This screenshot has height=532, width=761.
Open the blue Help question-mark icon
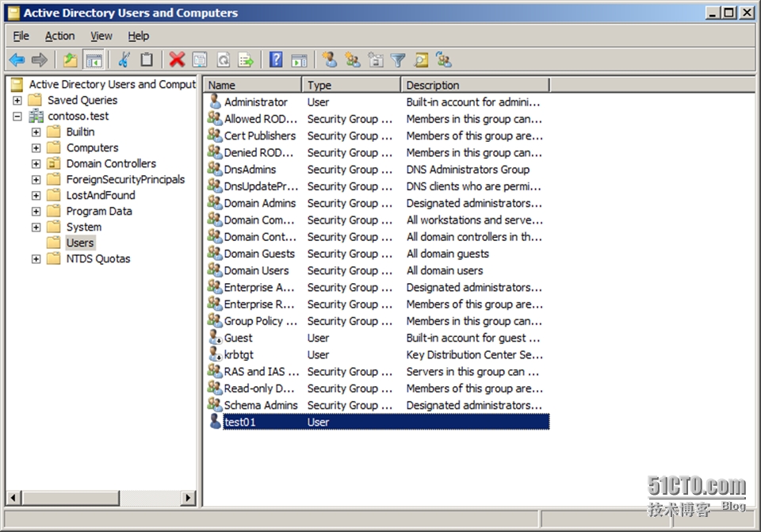(x=276, y=60)
